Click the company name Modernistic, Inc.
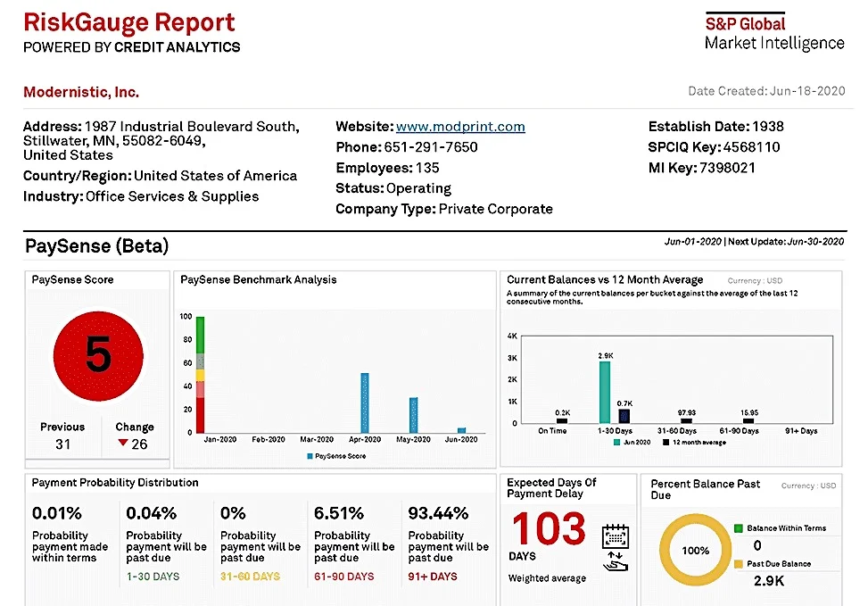 point(81,92)
